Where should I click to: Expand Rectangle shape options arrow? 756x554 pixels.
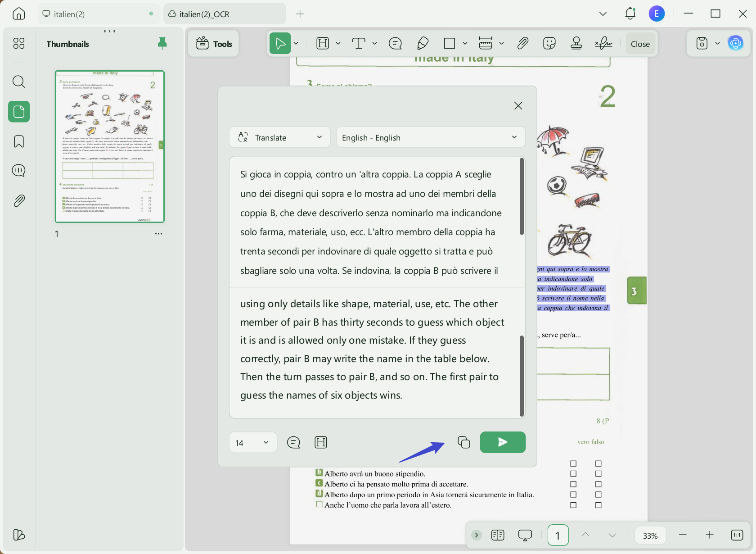pyautogui.click(x=465, y=44)
